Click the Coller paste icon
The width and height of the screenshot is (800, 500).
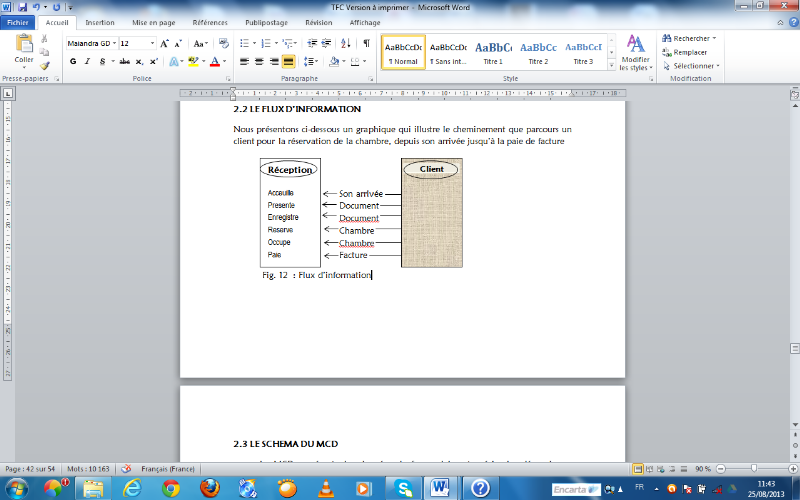click(x=23, y=48)
